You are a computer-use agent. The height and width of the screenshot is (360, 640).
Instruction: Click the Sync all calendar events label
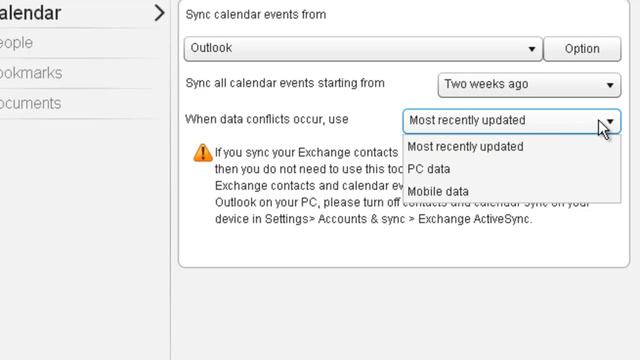[285, 83]
